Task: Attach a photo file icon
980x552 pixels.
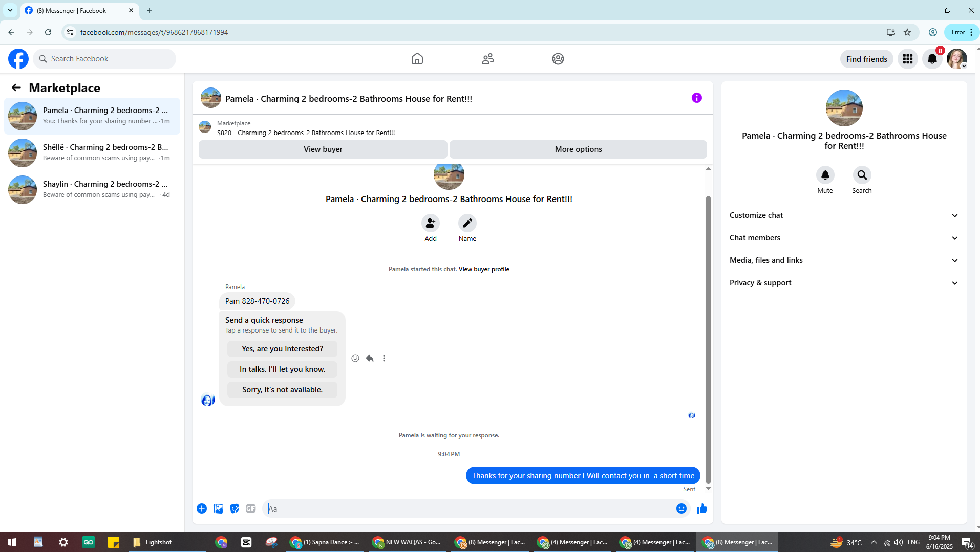Action: pyautogui.click(x=218, y=509)
